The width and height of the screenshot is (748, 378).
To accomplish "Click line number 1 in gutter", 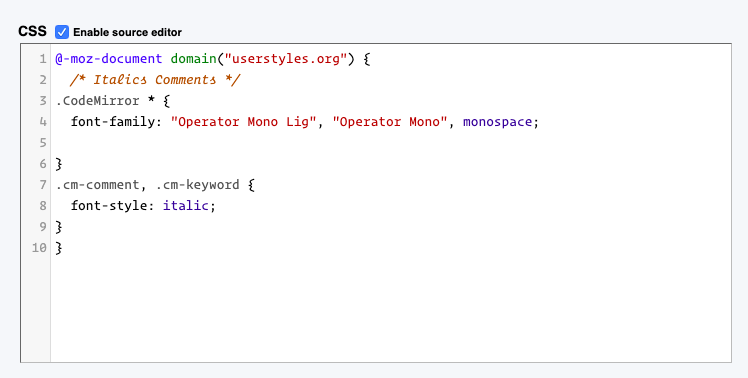I will point(43,59).
